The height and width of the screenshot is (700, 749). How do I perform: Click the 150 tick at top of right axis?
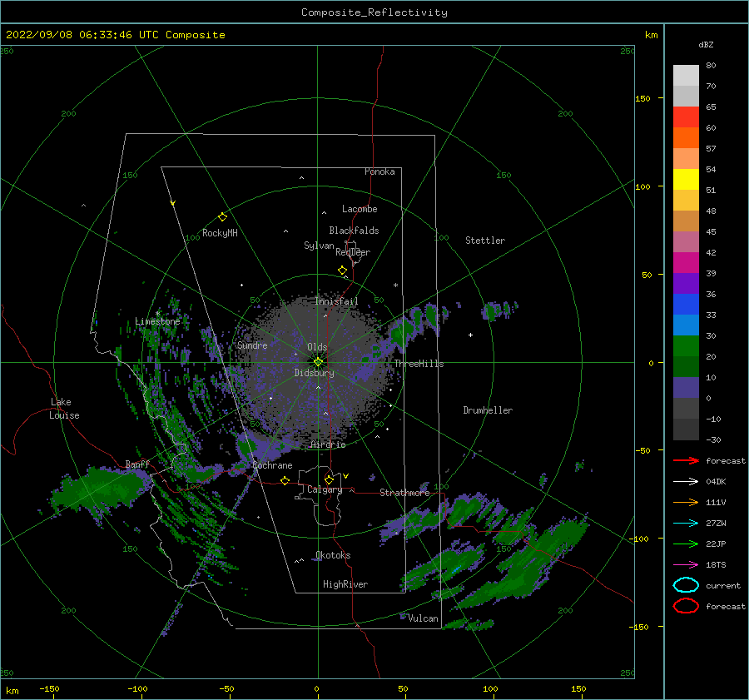642,98
